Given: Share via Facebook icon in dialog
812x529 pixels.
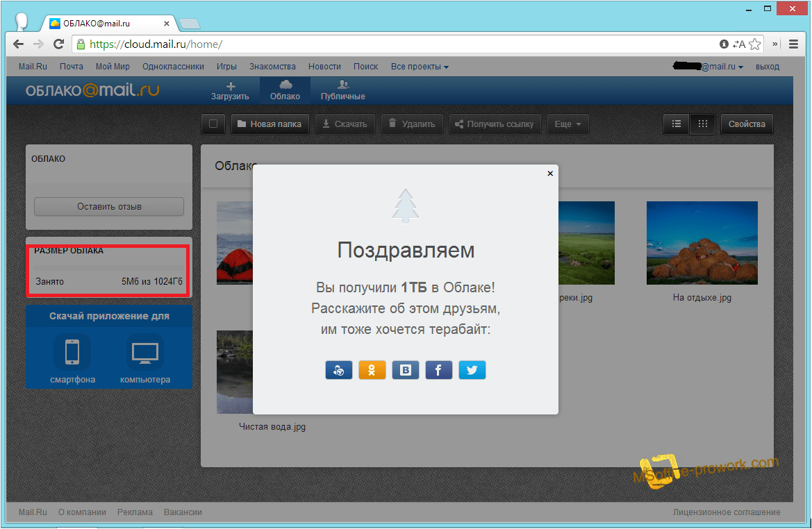Looking at the screenshot, I should click(x=438, y=370).
